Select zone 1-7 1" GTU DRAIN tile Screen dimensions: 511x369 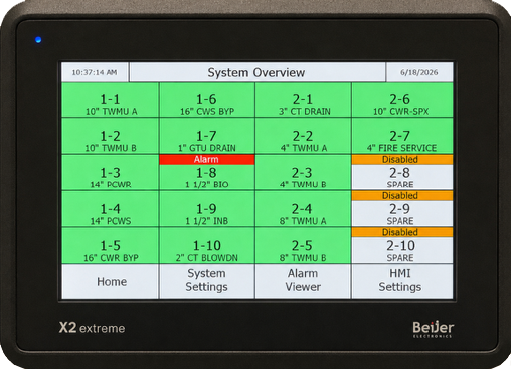click(207, 136)
